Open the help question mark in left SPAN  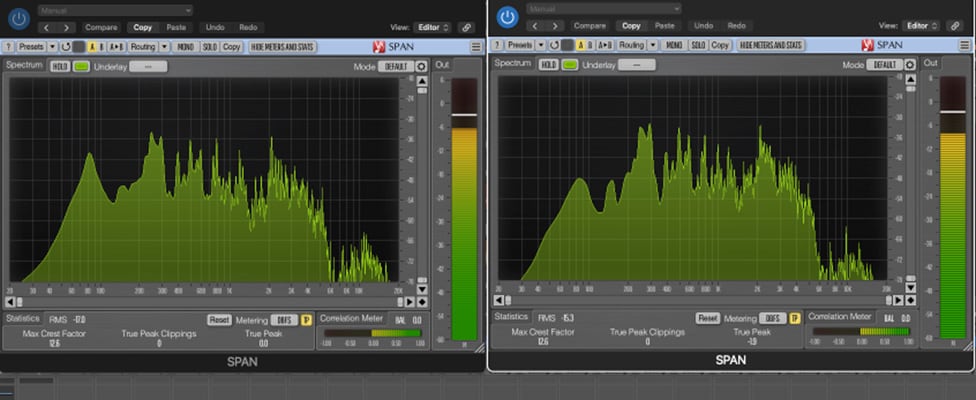9,47
